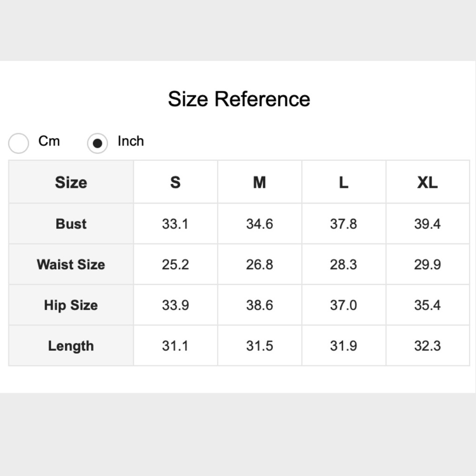Image resolution: width=476 pixels, height=476 pixels.
Task: Click the Cm unit label
Action: [49, 141]
